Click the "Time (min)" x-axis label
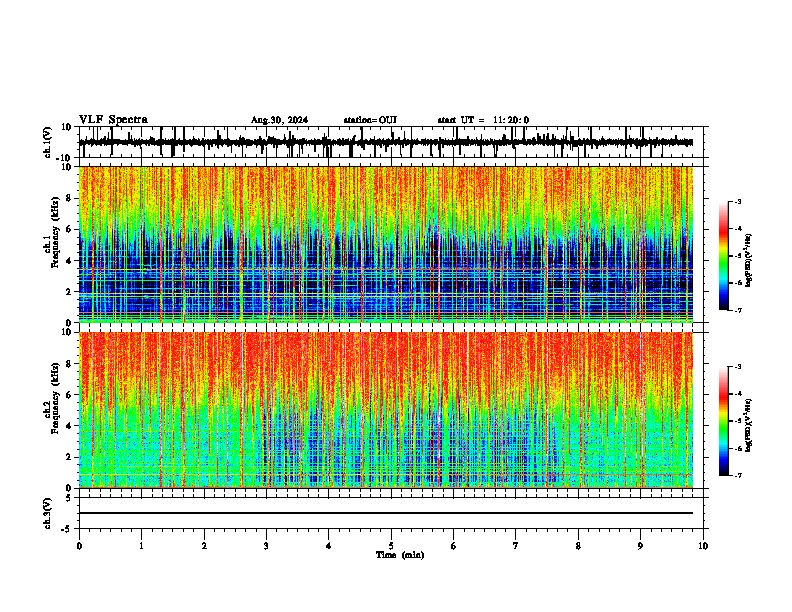Screen dimensions: 792x612 400,555
